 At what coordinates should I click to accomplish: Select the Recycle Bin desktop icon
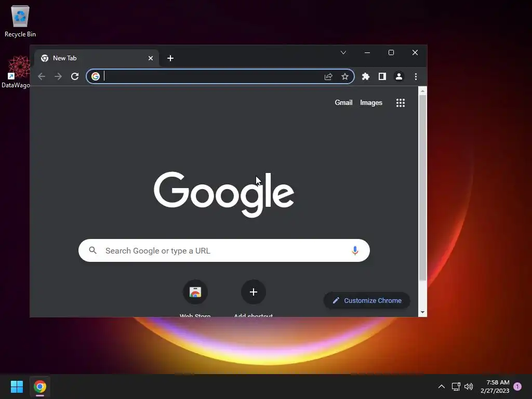[20, 21]
